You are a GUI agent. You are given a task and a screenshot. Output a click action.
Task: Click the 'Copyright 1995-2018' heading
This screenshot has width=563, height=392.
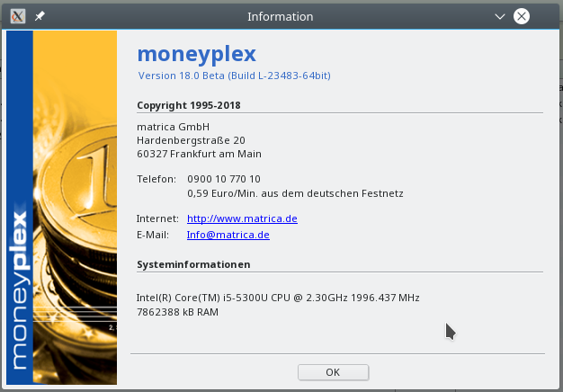(189, 105)
